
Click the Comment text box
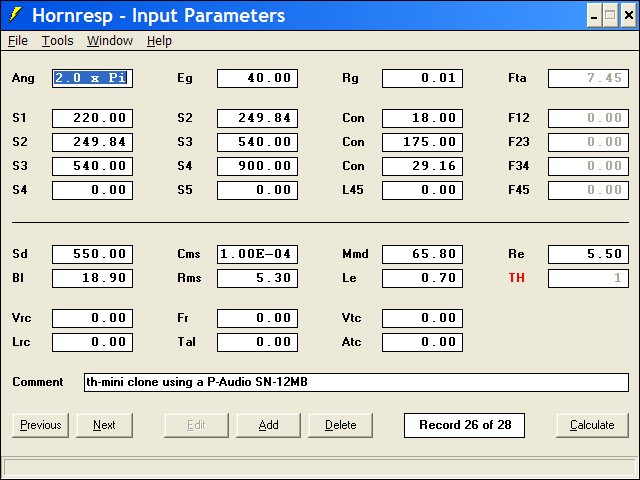point(356,382)
